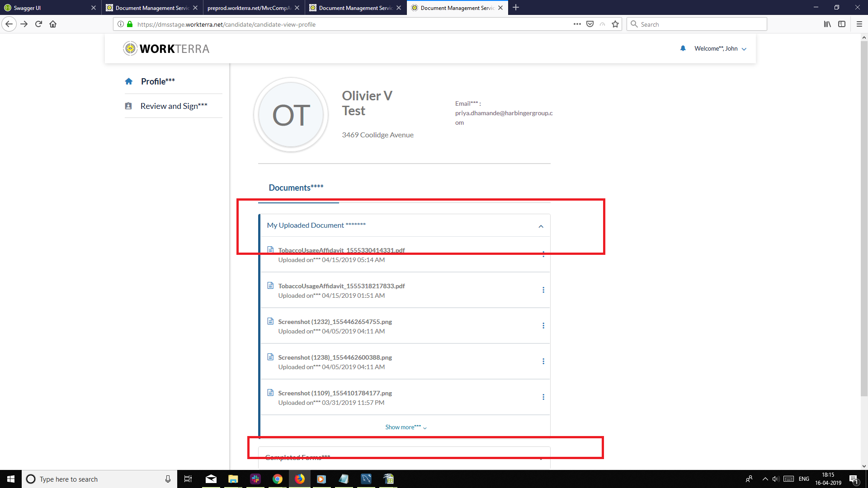
Task: Open Welcome John user dropdown
Action: click(x=720, y=48)
